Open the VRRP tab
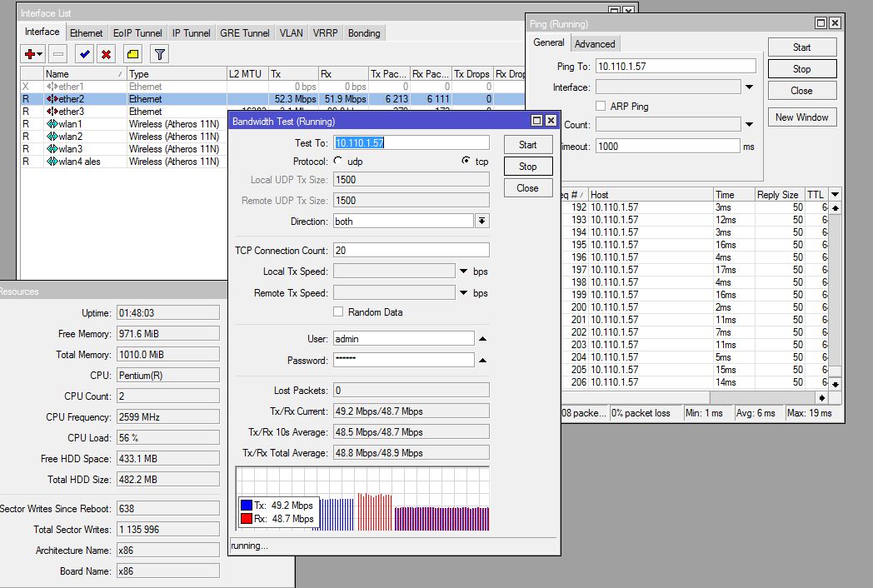 (325, 32)
